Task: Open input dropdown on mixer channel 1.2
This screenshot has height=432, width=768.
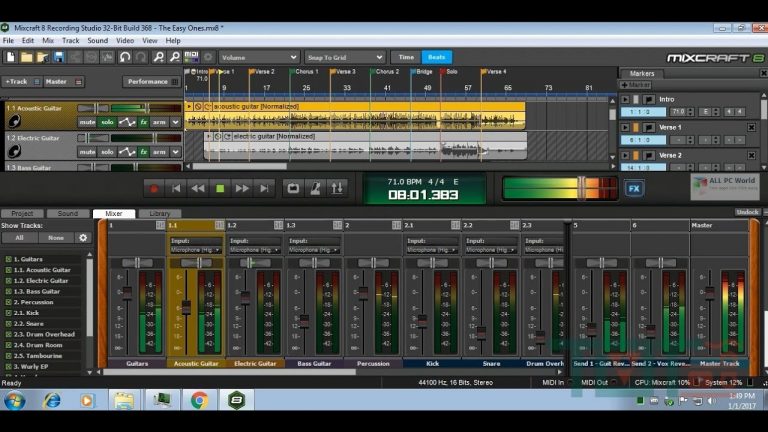Action: click(255, 250)
